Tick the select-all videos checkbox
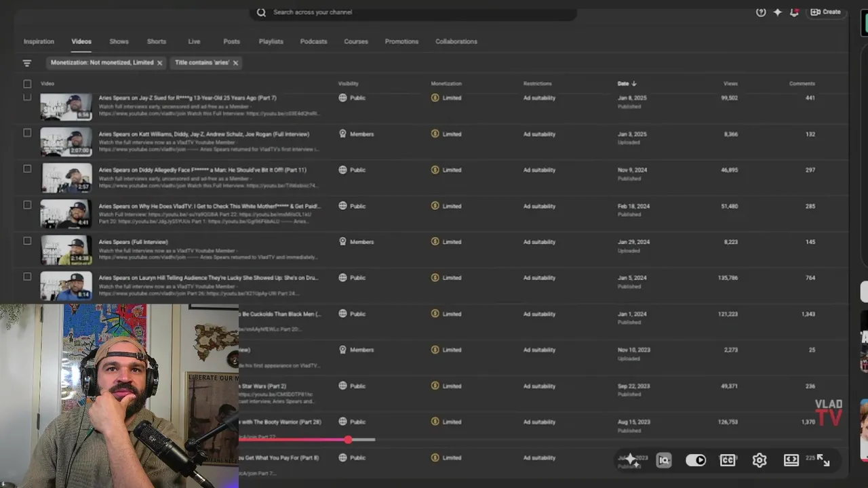 coord(27,84)
